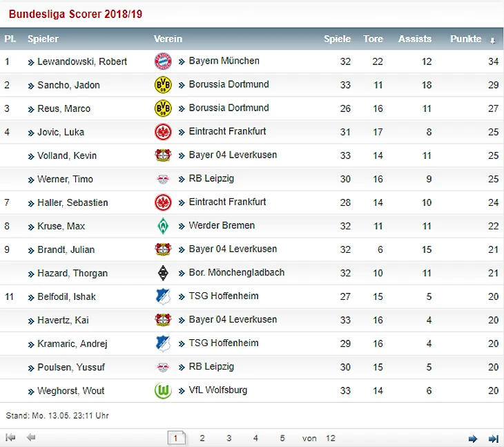Open Haller, Sebastien player link
Screen dimensions: 504x447
tap(72, 202)
